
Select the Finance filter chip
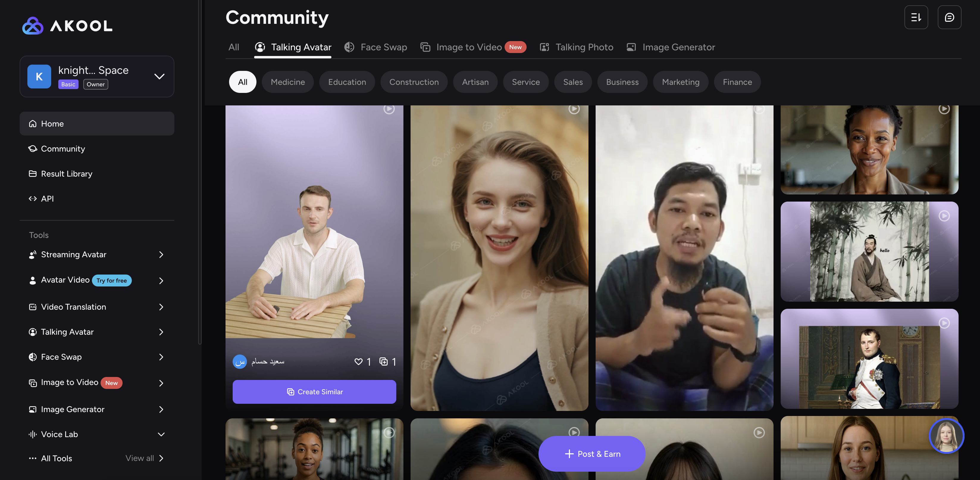point(737,82)
